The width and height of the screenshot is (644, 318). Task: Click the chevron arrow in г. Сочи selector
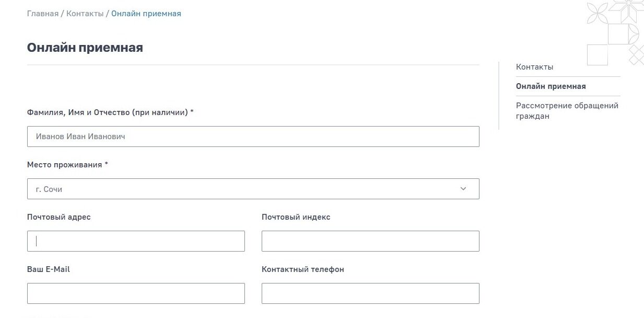[x=463, y=189]
